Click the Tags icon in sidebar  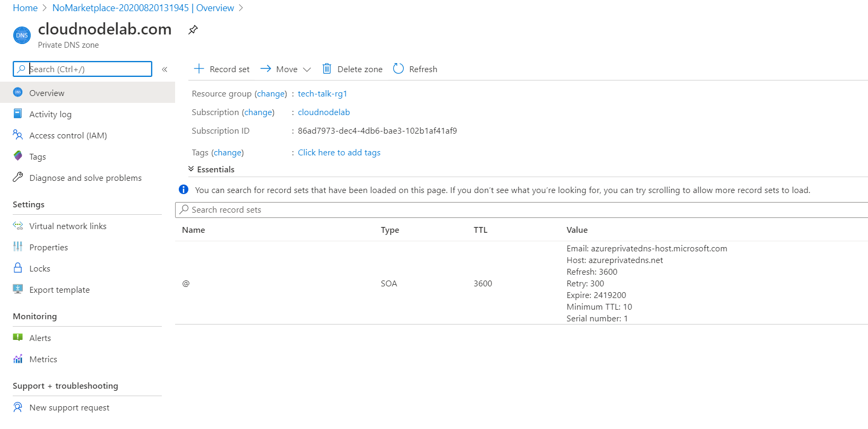tap(18, 156)
